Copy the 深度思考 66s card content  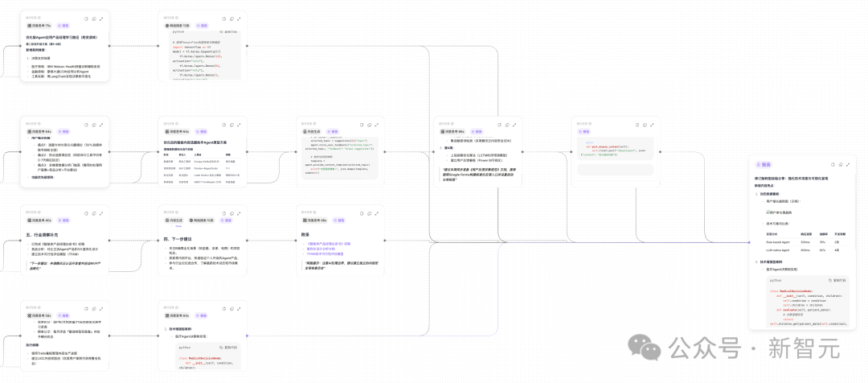(x=506, y=124)
